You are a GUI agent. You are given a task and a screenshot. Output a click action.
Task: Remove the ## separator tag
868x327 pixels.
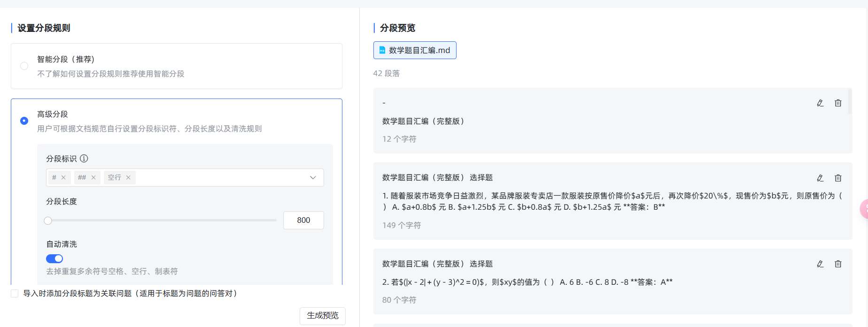93,177
